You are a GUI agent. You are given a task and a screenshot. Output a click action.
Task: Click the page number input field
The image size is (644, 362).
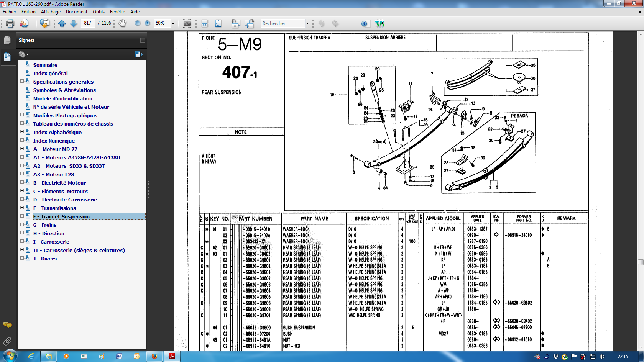[88, 23]
